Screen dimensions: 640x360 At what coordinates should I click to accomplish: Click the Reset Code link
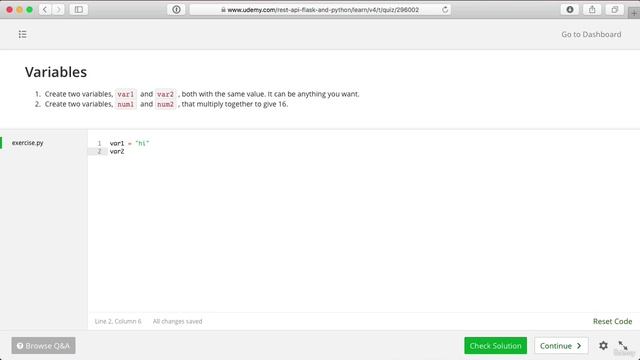[612, 321]
